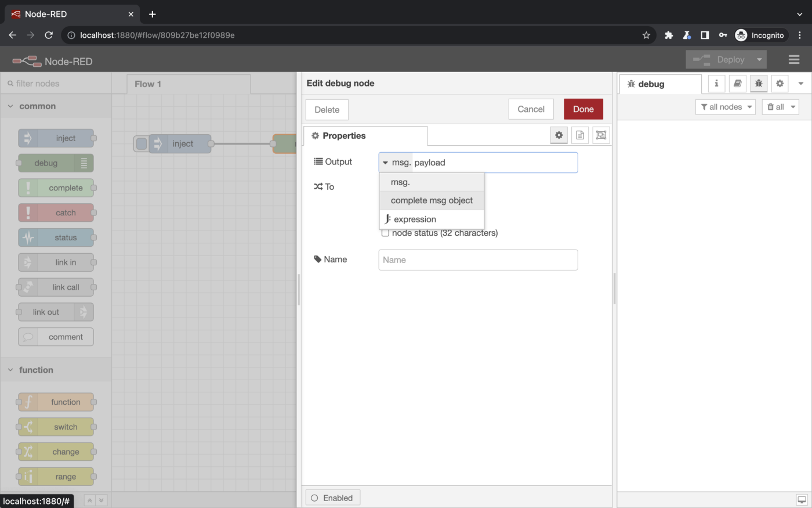Click node appearance settings icon
812x508 pixels.
pyautogui.click(x=601, y=135)
